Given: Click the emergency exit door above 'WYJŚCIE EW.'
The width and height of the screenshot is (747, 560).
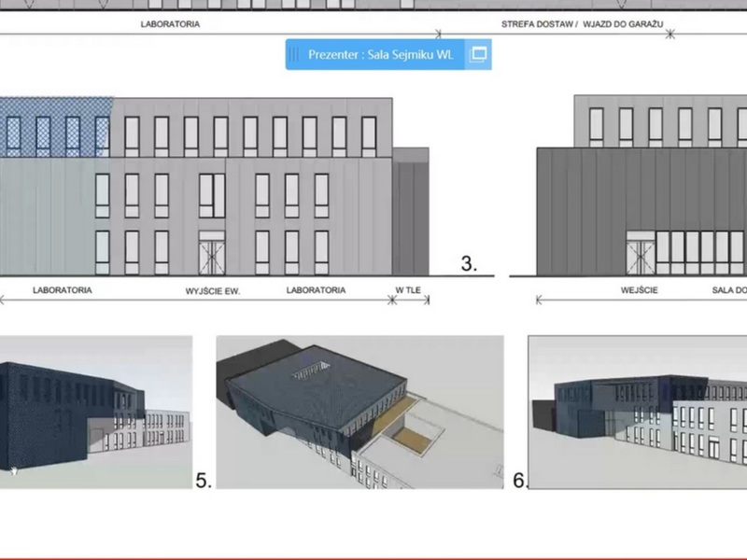Looking at the screenshot, I should pyautogui.click(x=212, y=253).
